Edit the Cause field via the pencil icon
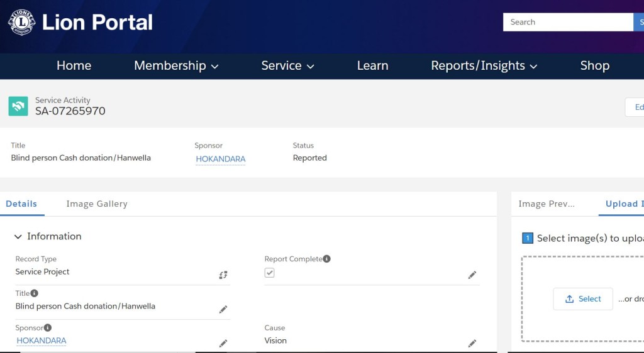 472,344
